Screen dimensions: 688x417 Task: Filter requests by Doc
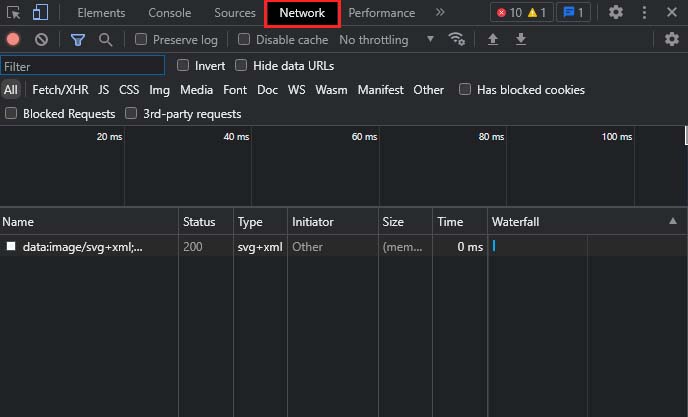pos(267,90)
